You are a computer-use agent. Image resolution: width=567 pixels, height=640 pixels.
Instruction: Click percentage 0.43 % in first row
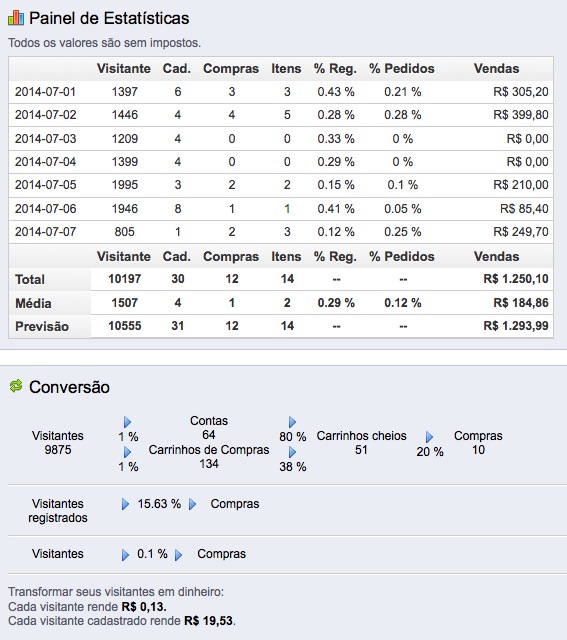click(336, 92)
